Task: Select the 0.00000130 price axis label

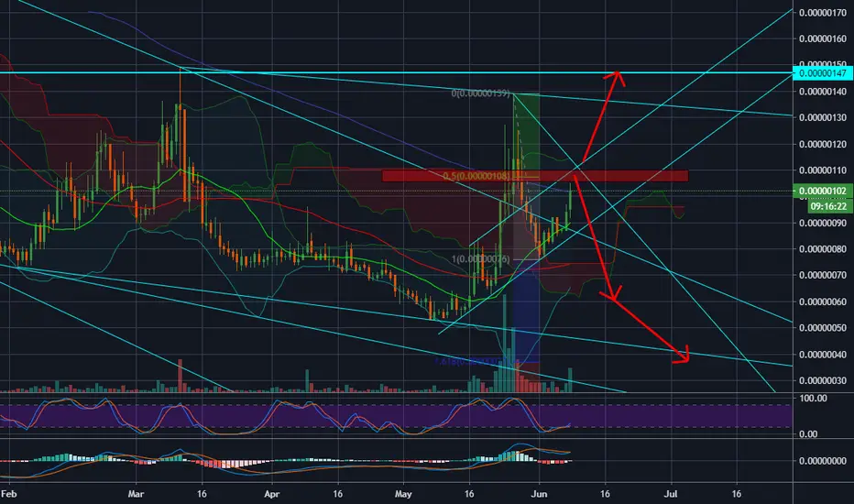Action: click(x=823, y=117)
